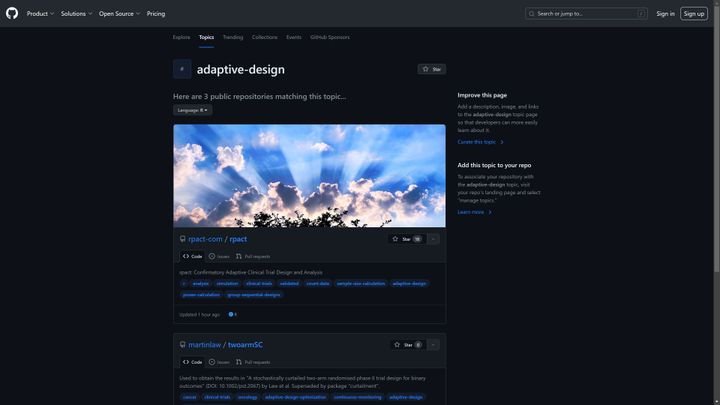Switch to the Explore tab
Viewport: 720px width, 405px height.
tap(181, 37)
